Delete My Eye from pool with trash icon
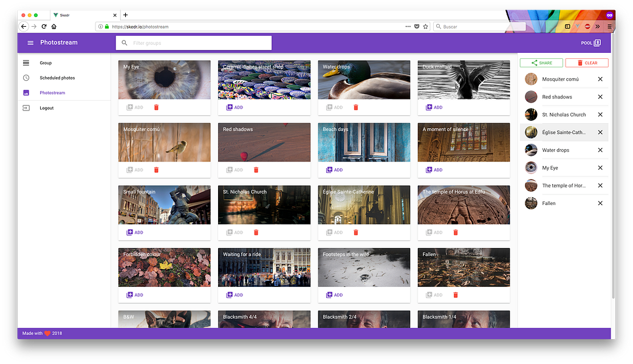 pyautogui.click(x=156, y=107)
